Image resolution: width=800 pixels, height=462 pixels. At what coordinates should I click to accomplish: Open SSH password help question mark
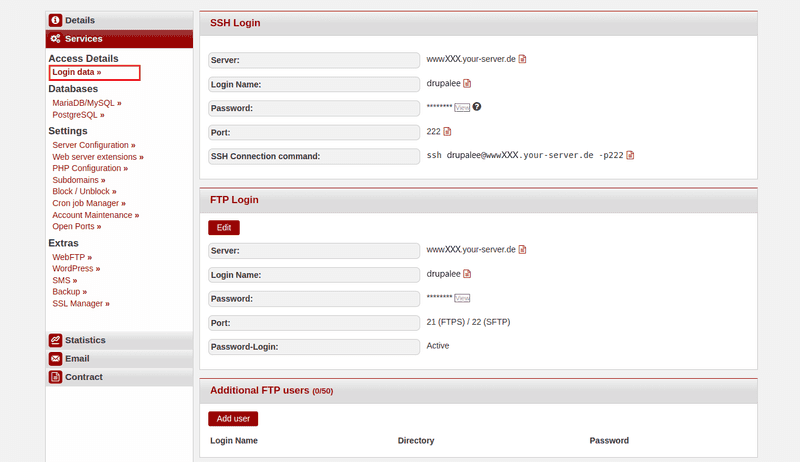click(477, 107)
